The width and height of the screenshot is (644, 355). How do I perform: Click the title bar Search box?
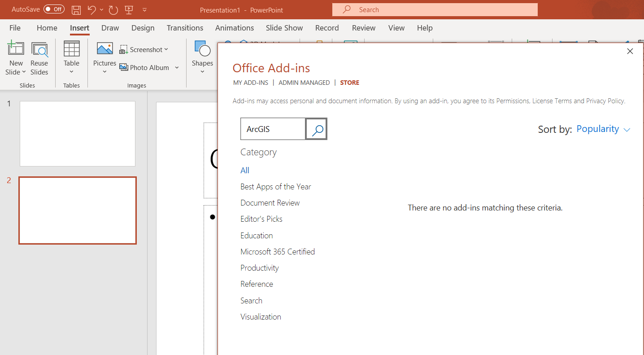click(x=435, y=9)
